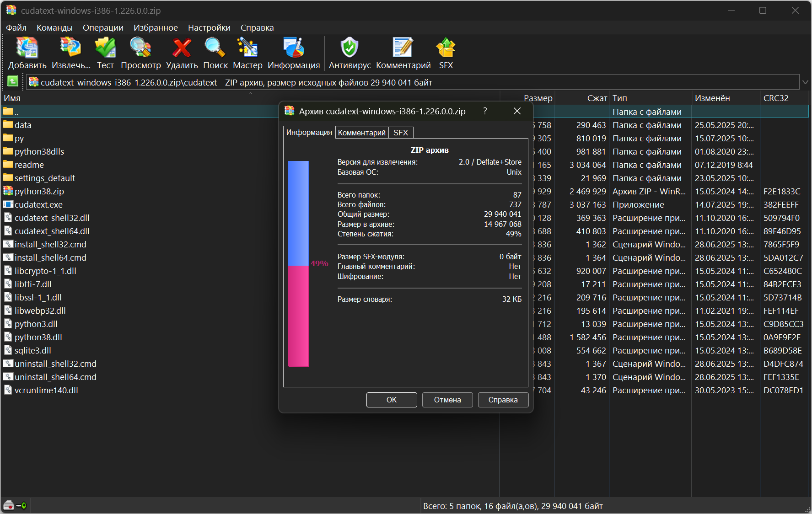Open the Просмотр (View) toolbar icon
The height and width of the screenshot is (514, 812).
coord(140,48)
